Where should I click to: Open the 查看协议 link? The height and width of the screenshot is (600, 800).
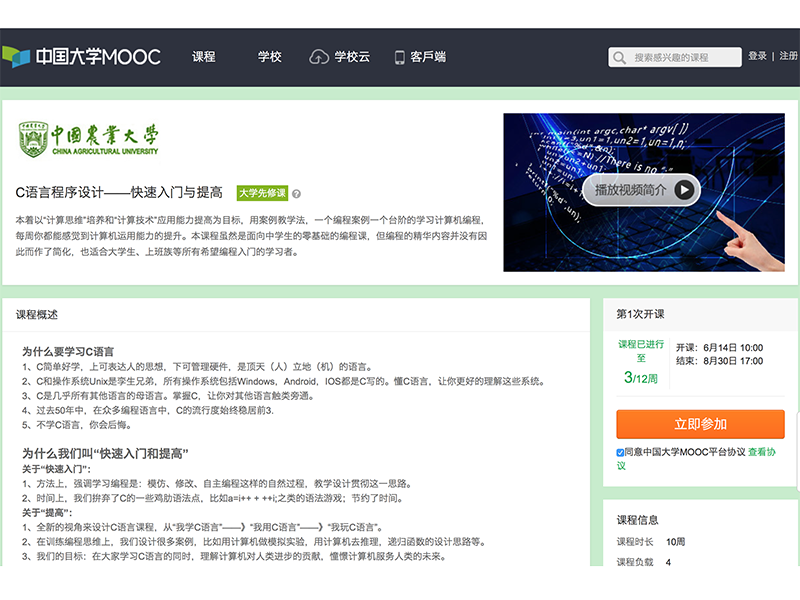click(761, 452)
